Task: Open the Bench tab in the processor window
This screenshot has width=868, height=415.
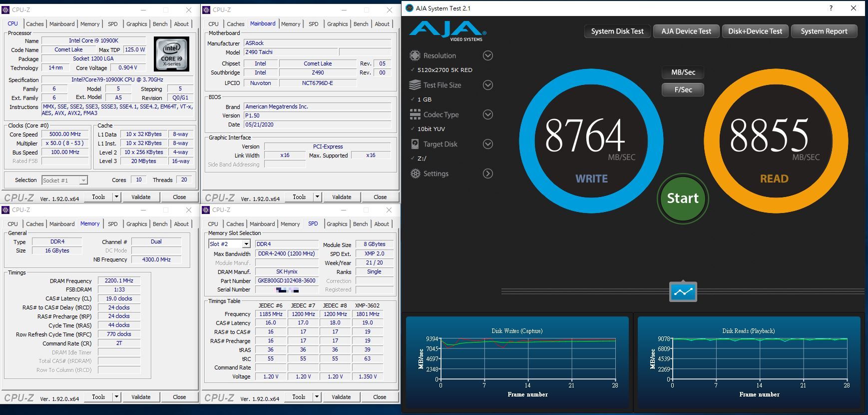Action: pyautogui.click(x=160, y=24)
